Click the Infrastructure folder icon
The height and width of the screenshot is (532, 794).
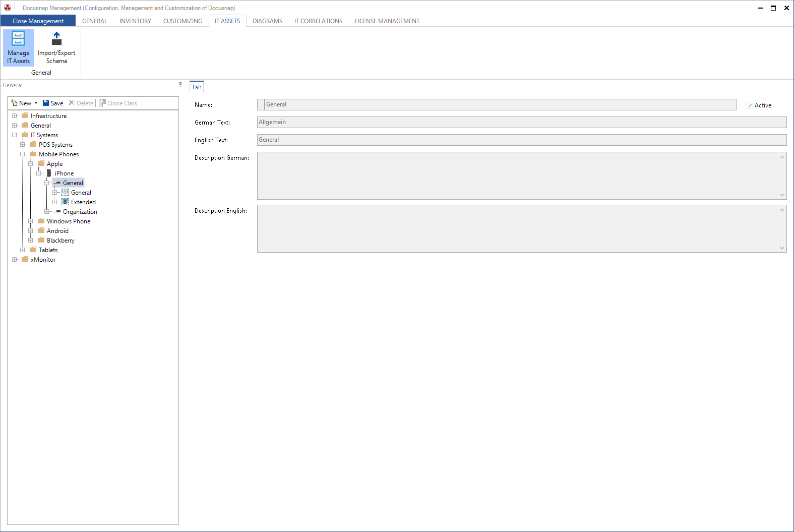pyautogui.click(x=25, y=115)
